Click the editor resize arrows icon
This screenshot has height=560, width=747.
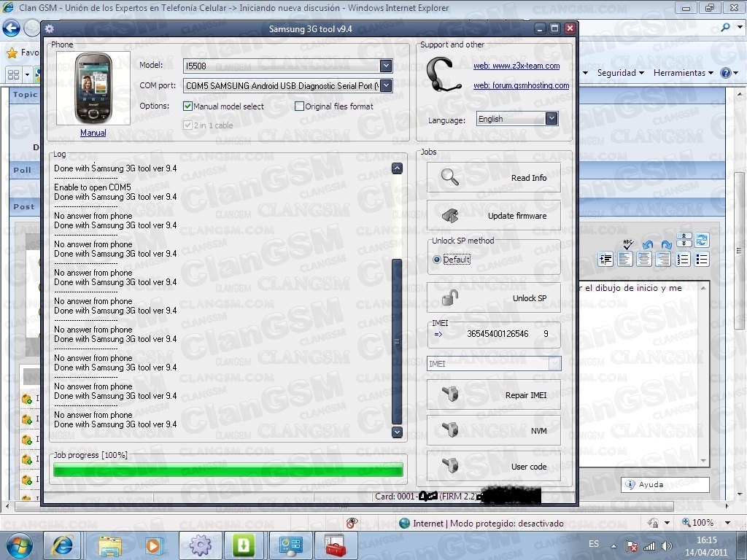[x=684, y=240]
